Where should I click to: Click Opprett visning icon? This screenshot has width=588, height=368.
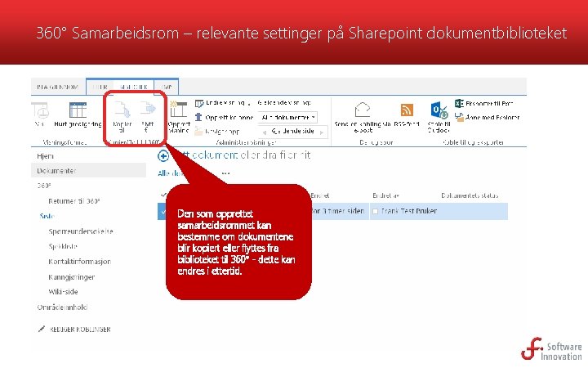coord(178,110)
